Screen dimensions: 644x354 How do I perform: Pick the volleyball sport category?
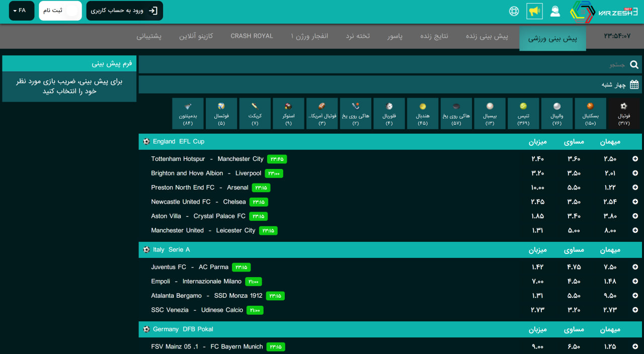[x=557, y=113]
